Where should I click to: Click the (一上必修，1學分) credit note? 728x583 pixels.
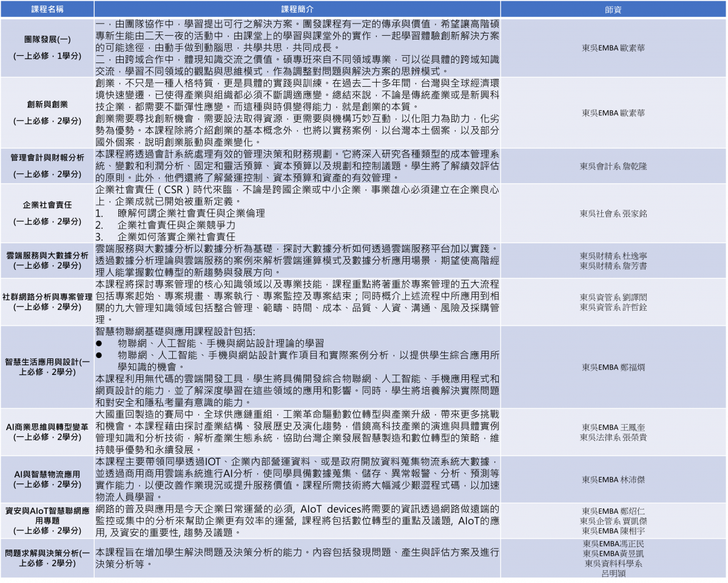coord(47,56)
